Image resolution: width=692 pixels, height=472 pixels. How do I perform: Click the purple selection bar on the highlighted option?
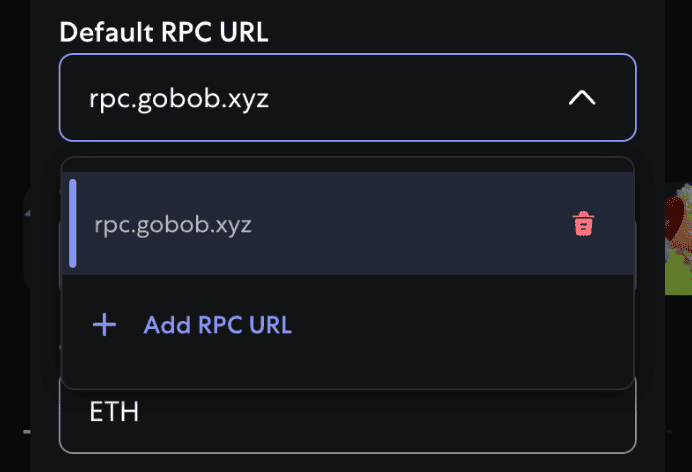(x=73, y=224)
